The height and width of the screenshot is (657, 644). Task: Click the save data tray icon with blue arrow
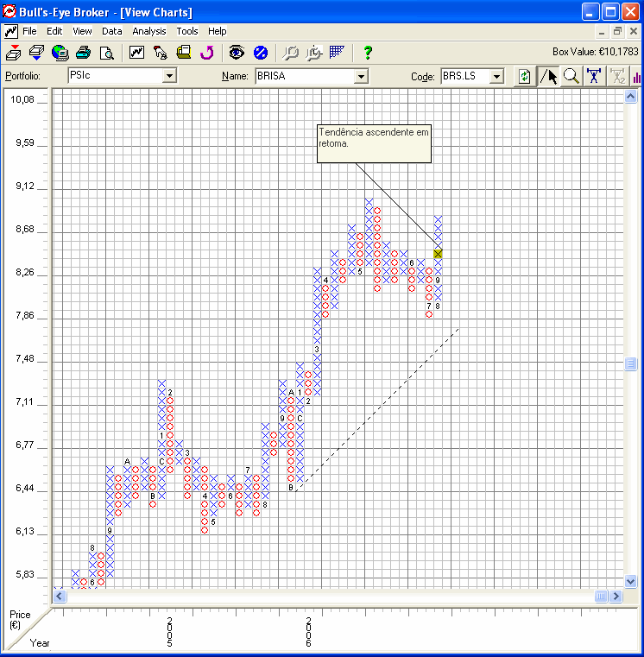[36, 53]
